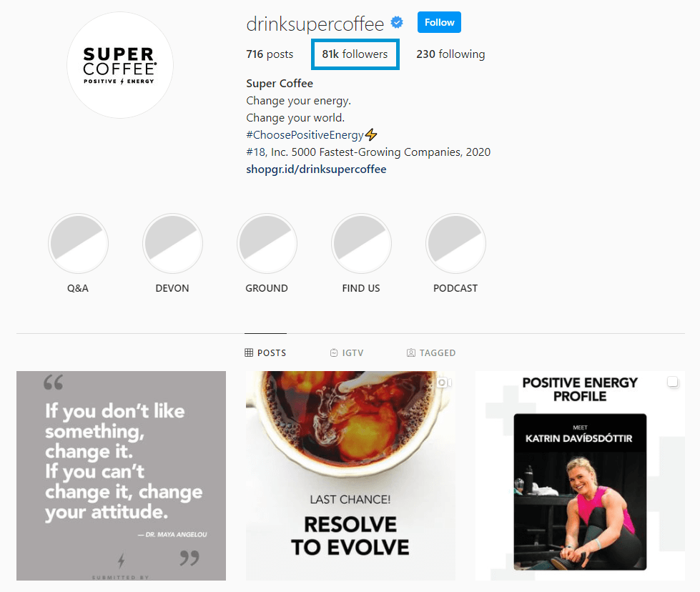Click the blue verified badge icon
The image size is (700, 592).
click(396, 22)
